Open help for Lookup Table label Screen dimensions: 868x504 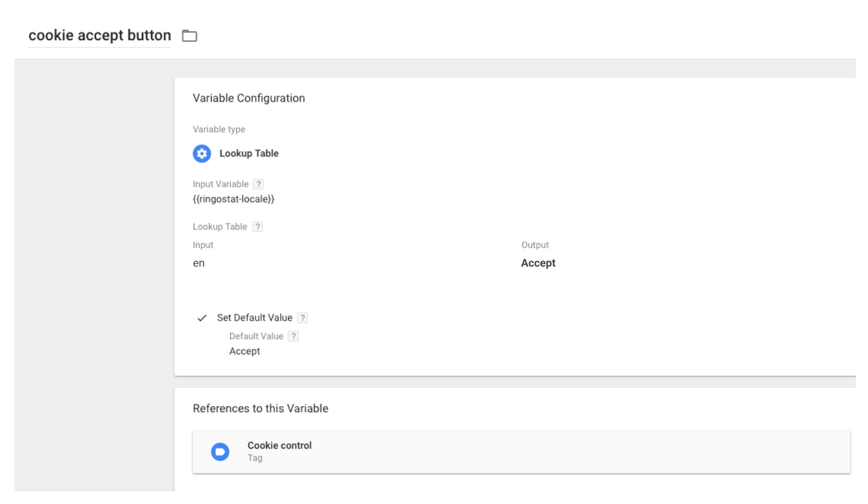pos(257,226)
